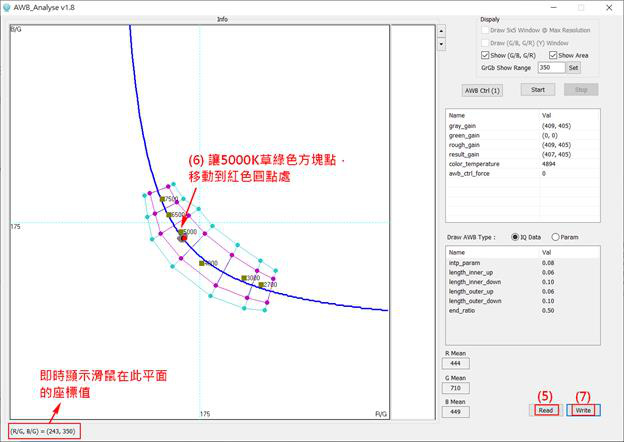Viewport: 624px width, 442px height.
Task: Click the 6500 olive square point on the plot
Action: pyautogui.click(x=169, y=215)
